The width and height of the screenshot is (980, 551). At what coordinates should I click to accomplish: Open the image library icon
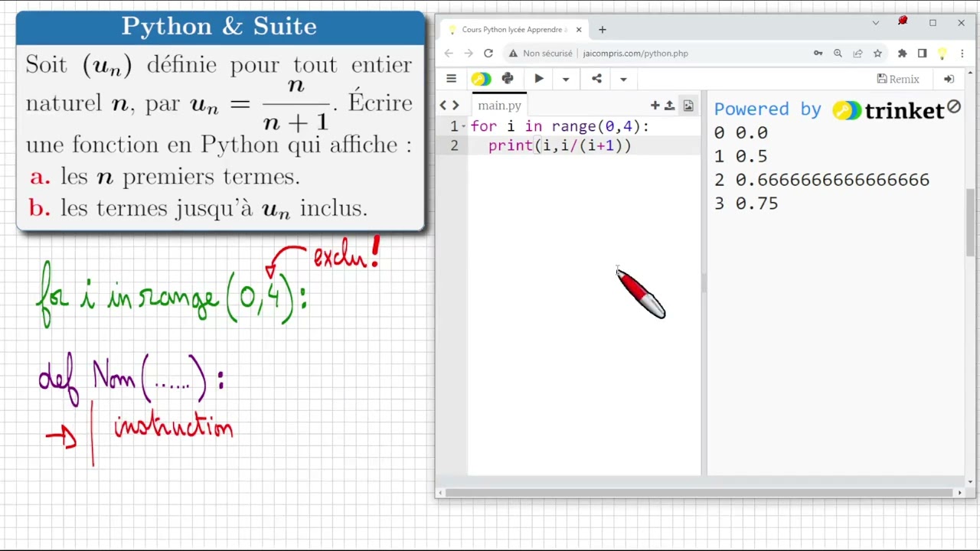[688, 106]
